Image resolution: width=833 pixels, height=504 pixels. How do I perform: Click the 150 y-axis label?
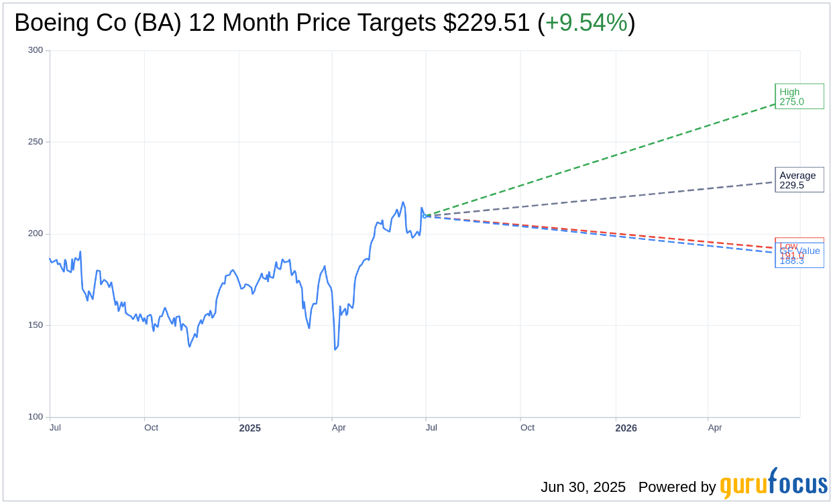pos(36,325)
